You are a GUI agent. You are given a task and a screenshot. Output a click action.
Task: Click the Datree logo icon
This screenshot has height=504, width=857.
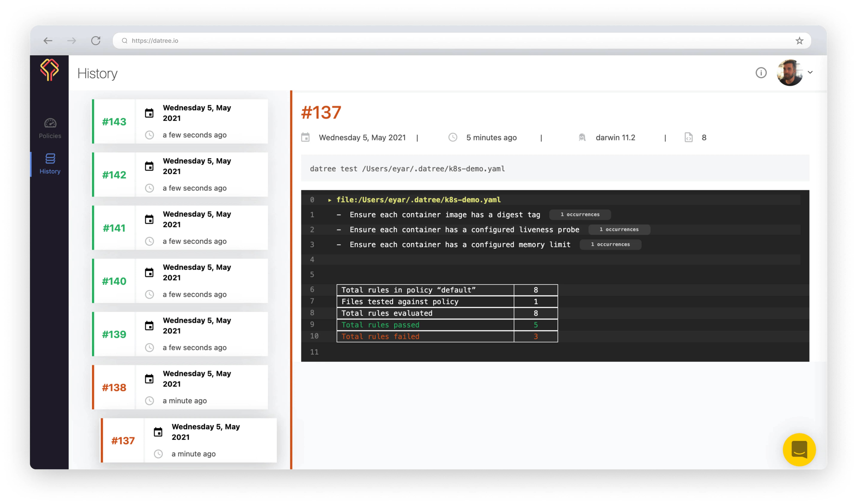[49, 70]
